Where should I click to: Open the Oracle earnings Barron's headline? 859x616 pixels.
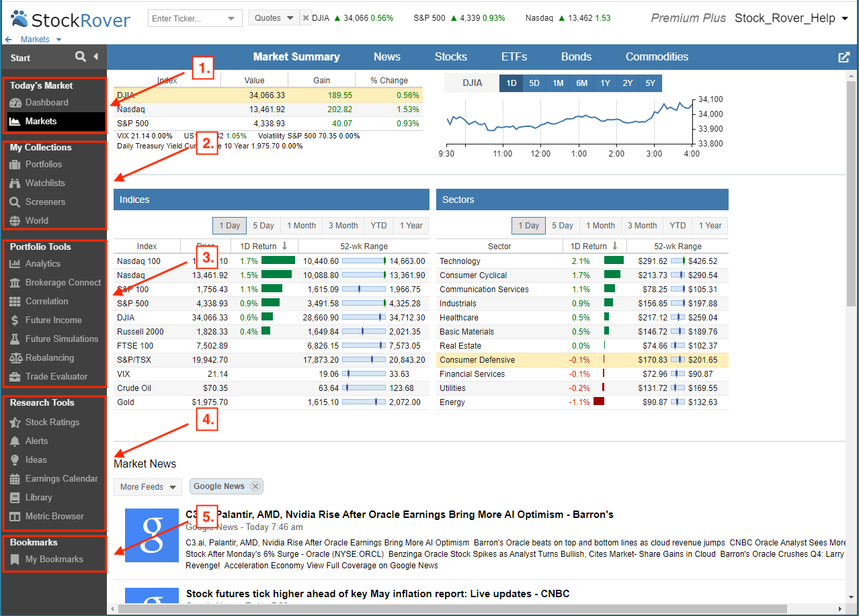point(400,515)
